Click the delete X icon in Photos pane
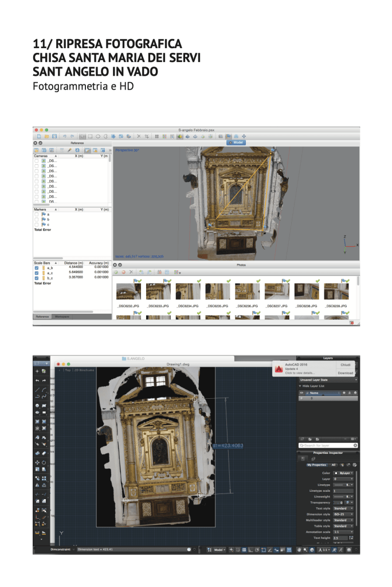392x587 pixels. click(131, 271)
